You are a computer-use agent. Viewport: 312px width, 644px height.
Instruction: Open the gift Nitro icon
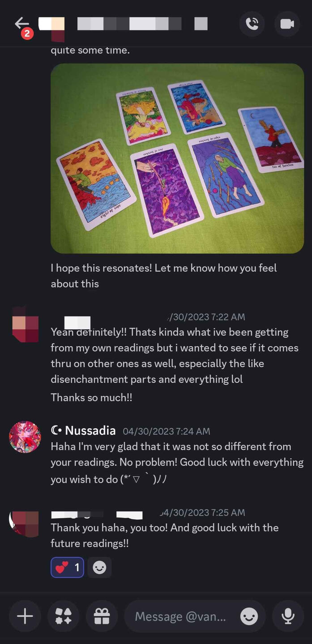pyautogui.click(x=102, y=617)
